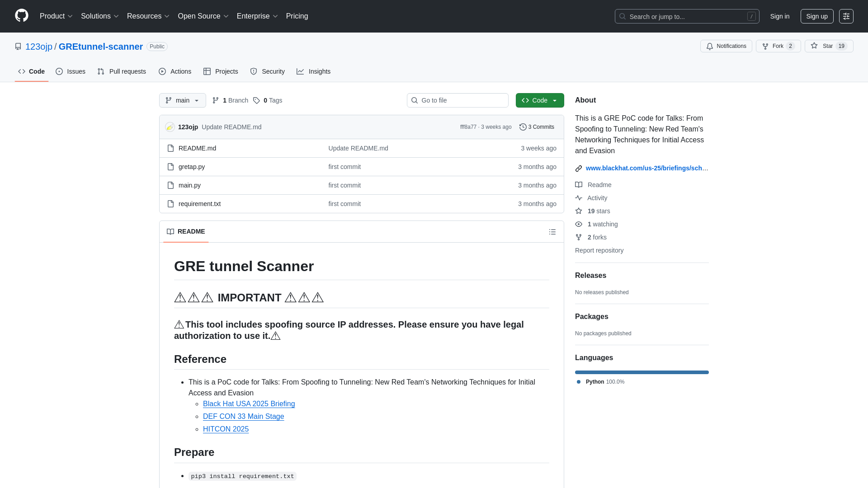Viewport: 868px width, 488px height.
Task: Open the README.md file
Action: coord(197,148)
